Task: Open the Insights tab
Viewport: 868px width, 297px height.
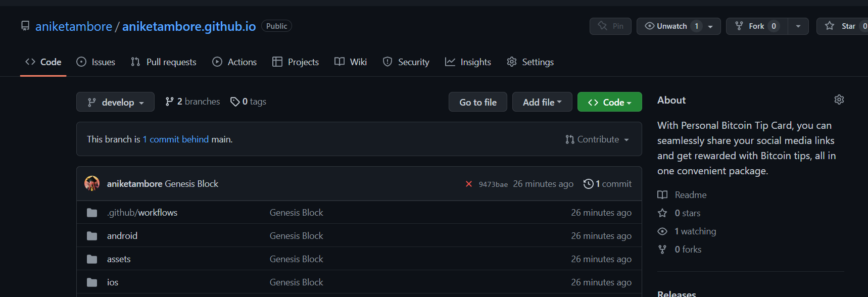Action: (468, 62)
